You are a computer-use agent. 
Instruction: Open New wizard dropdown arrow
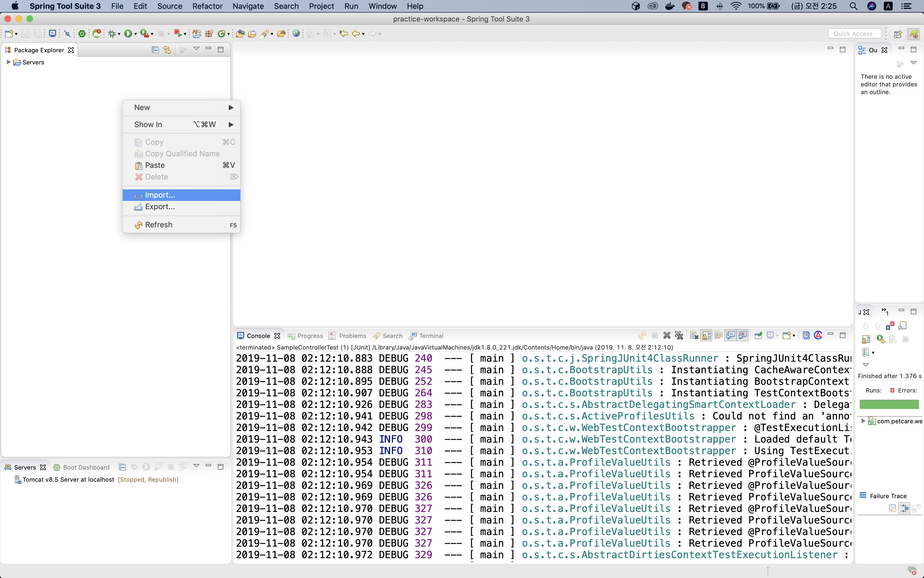click(x=16, y=34)
